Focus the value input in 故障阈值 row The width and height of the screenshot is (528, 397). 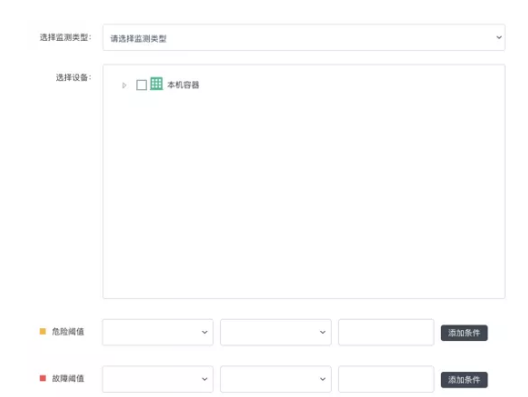[386, 379]
